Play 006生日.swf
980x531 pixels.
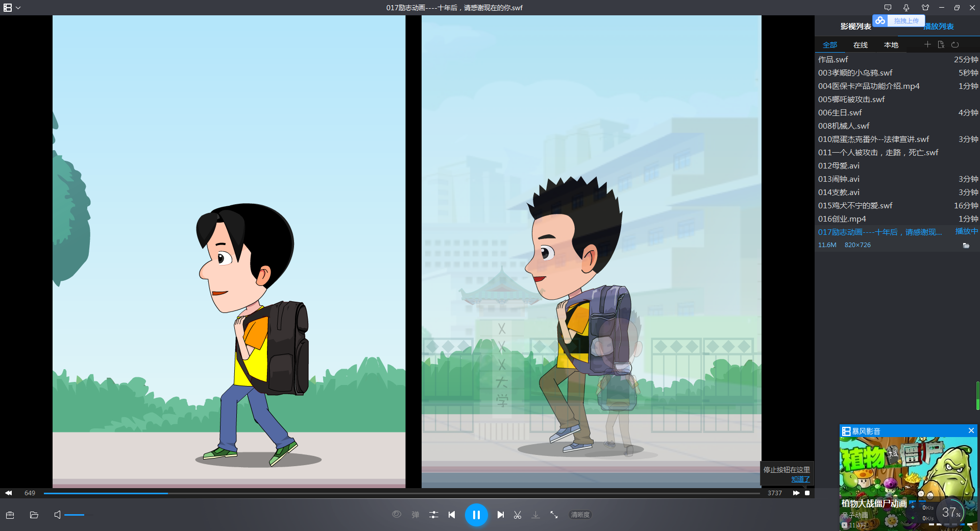click(897, 113)
